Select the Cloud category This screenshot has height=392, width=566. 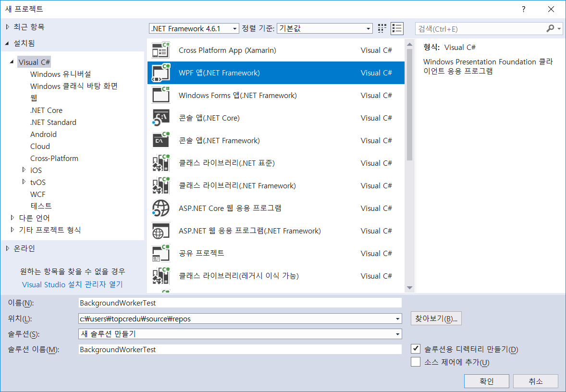(40, 146)
